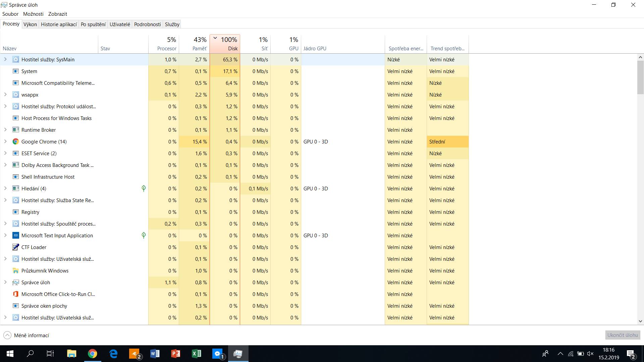This screenshot has width=644, height=362.
Task: Select the Runtime Broker process row
Action: click(39, 130)
